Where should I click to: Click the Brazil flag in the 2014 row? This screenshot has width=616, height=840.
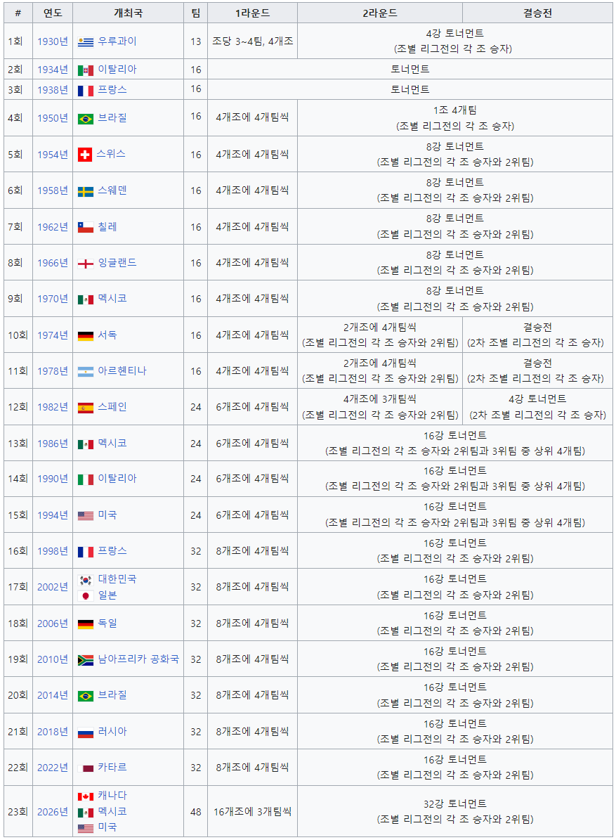click(x=86, y=696)
